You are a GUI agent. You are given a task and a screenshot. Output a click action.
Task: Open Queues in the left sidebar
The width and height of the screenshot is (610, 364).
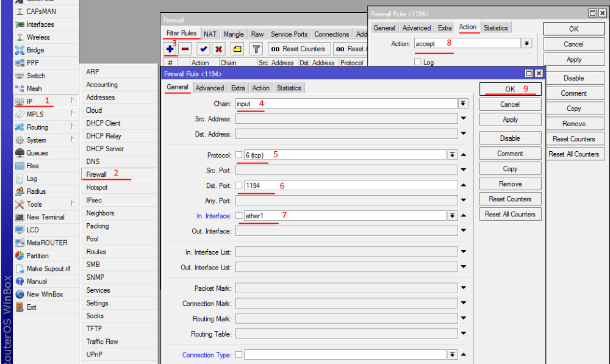37,153
